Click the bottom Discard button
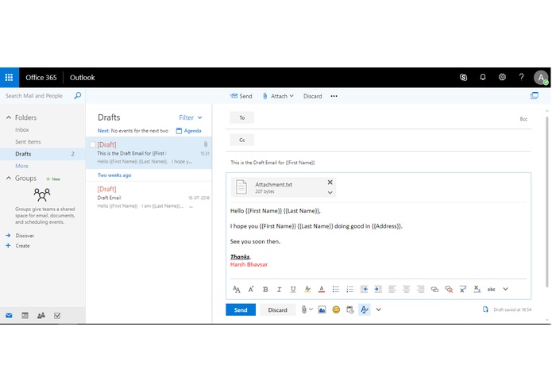Screen dimensions: 552x392 tap(277, 309)
